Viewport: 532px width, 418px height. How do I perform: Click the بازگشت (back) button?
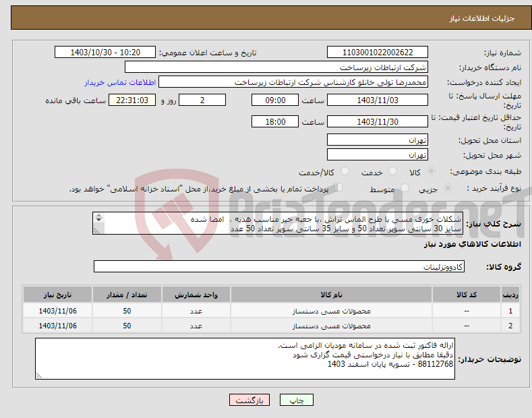coord(249,400)
